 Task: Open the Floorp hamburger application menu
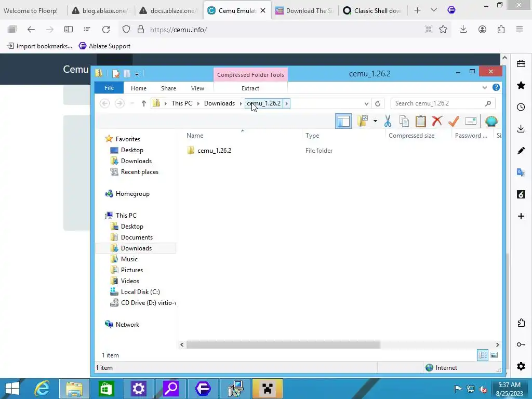520,30
